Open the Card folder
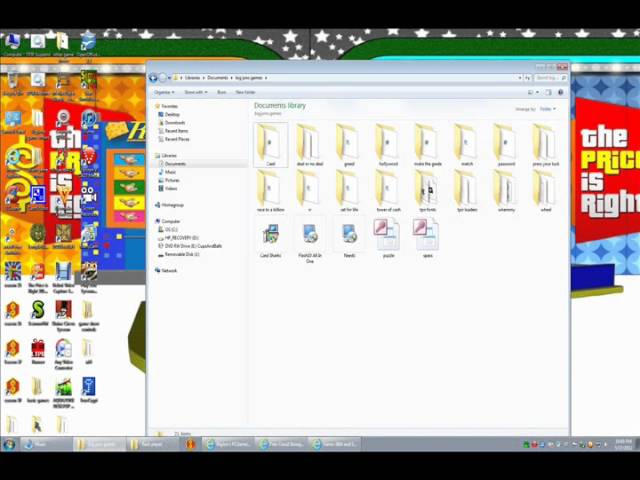 point(271,145)
